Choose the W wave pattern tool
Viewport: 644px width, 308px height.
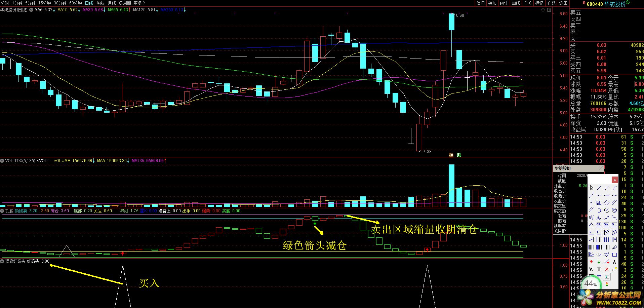click(591, 218)
